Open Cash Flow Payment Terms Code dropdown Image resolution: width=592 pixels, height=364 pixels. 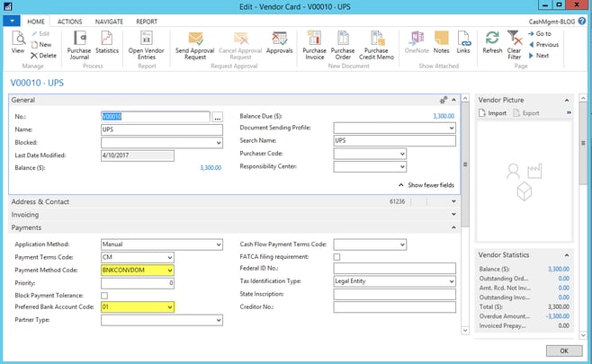(x=402, y=244)
